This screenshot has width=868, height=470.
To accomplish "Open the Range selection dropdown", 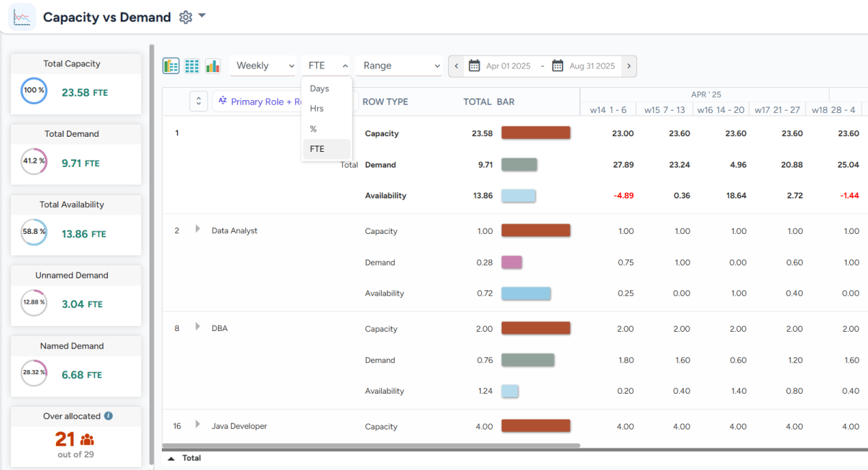I will click(x=400, y=66).
